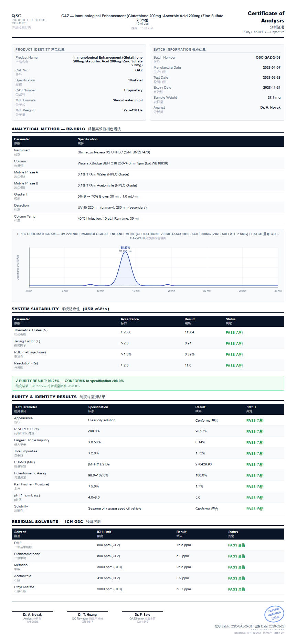The image size is (296, 644).
Task: Click Potentiometric Assay result '100.0%'
Action: [x=201, y=475]
